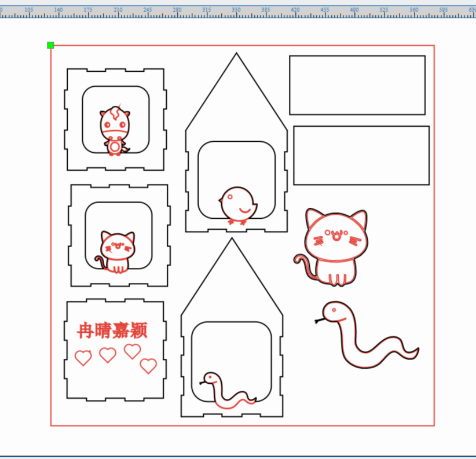476x459 pixels.
Task: Click the leftmost heart below the Chinese text
Action: pyautogui.click(x=83, y=358)
